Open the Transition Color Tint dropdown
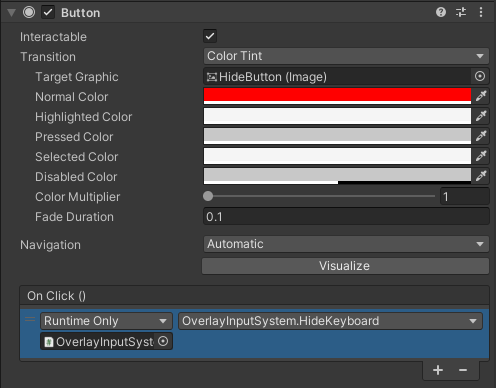 (x=346, y=56)
